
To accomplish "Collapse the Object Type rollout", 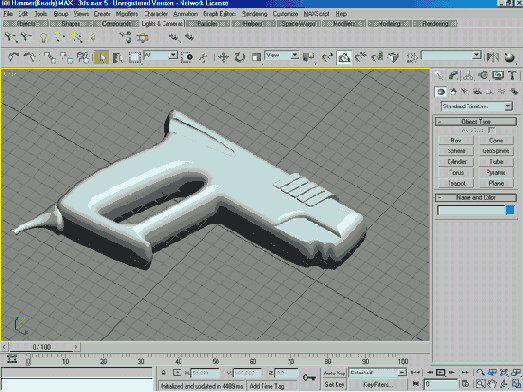I will 476,122.
